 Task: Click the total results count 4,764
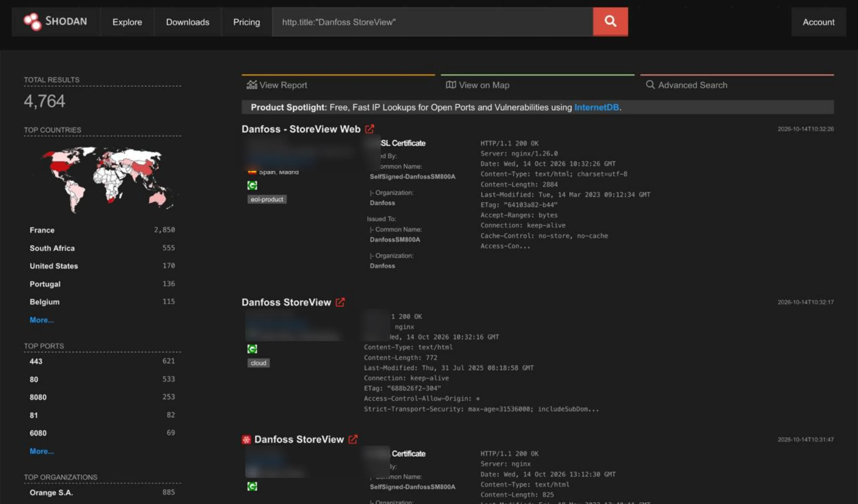(44, 101)
